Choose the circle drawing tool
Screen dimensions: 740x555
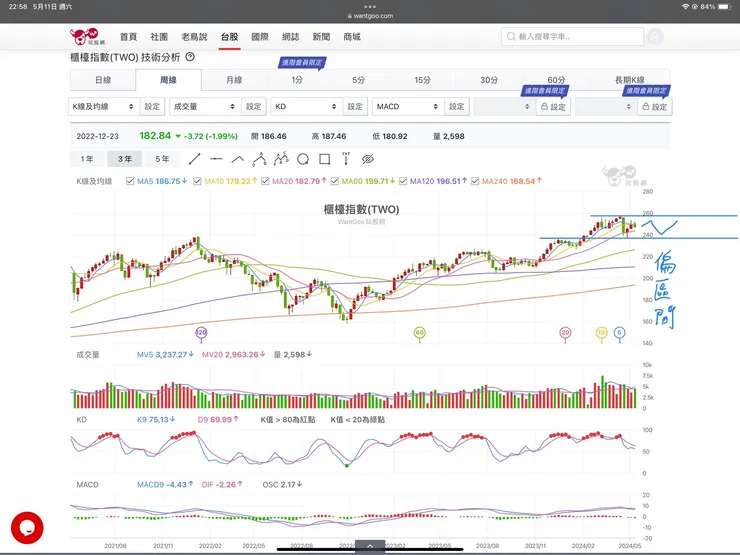[x=302, y=159]
